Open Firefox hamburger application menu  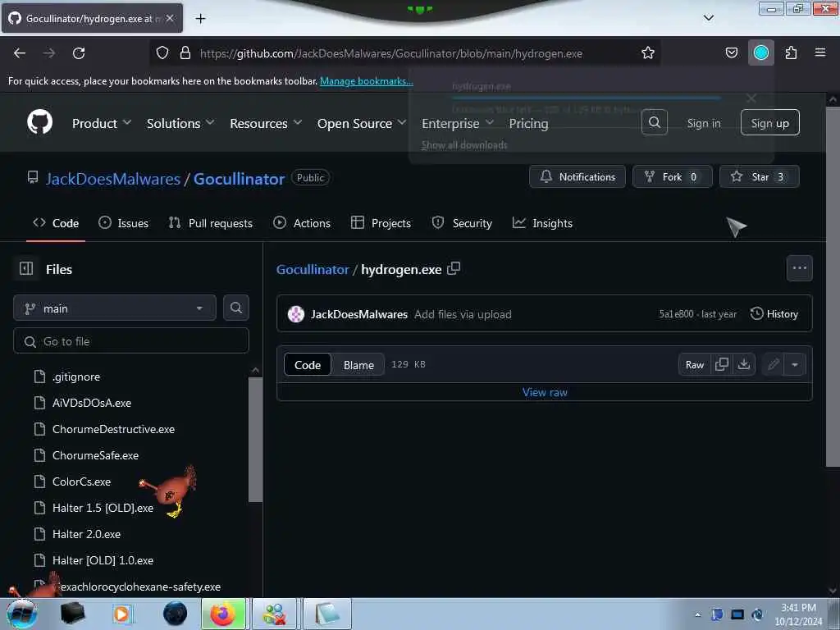pos(819,52)
